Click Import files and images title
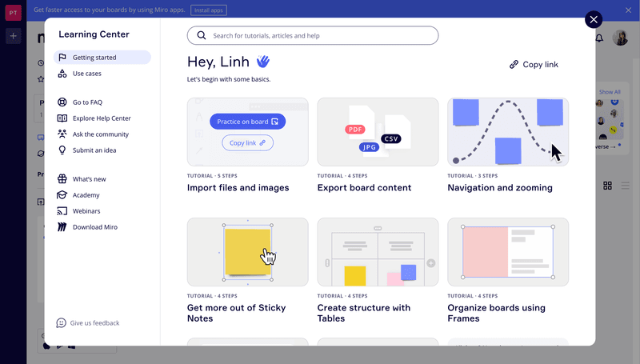640x364 pixels. tap(238, 188)
